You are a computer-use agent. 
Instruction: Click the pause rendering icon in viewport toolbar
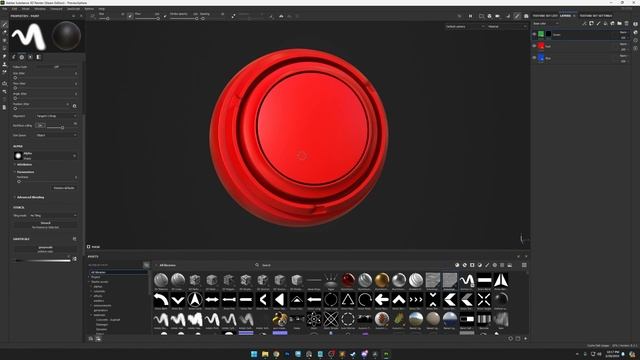[x=470, y=16]
